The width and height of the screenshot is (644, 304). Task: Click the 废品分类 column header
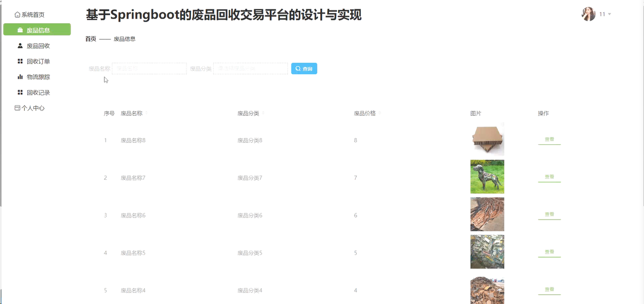pos(248,113)
